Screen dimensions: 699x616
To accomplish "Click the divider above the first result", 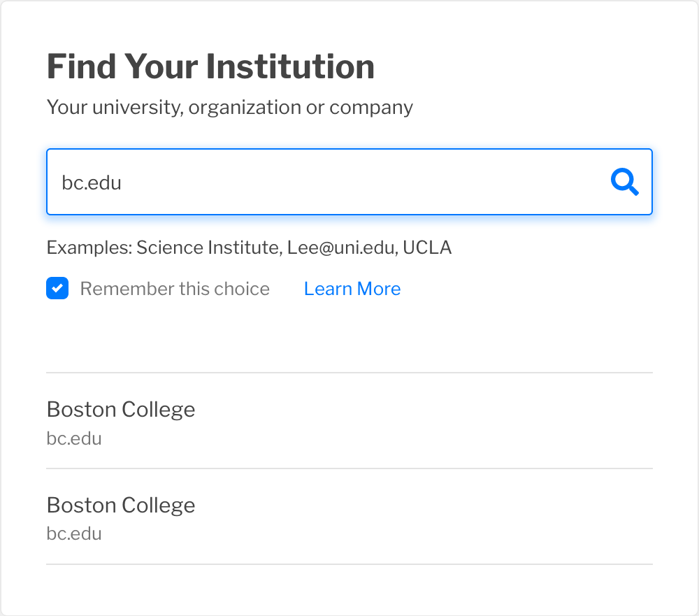I will tap(349, 373).
